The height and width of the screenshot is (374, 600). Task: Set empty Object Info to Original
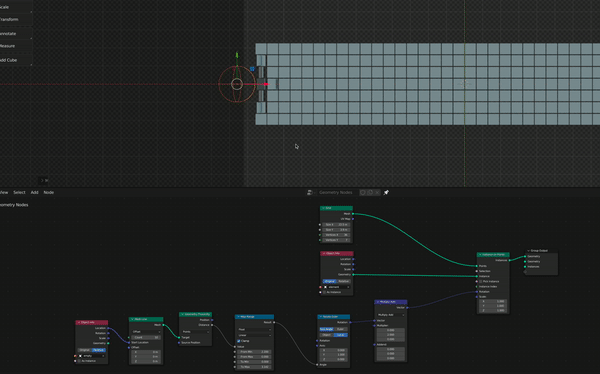click(x=85, y=350)
